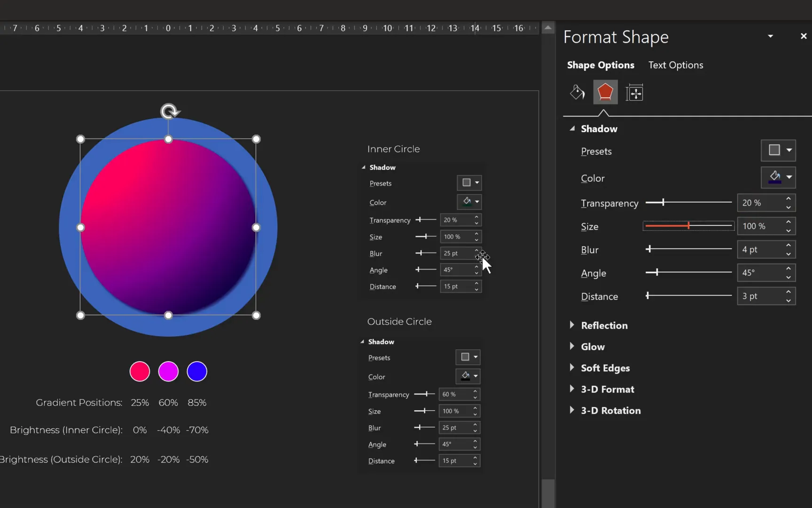Expand the 3-D Rotation section

(572, 410)
